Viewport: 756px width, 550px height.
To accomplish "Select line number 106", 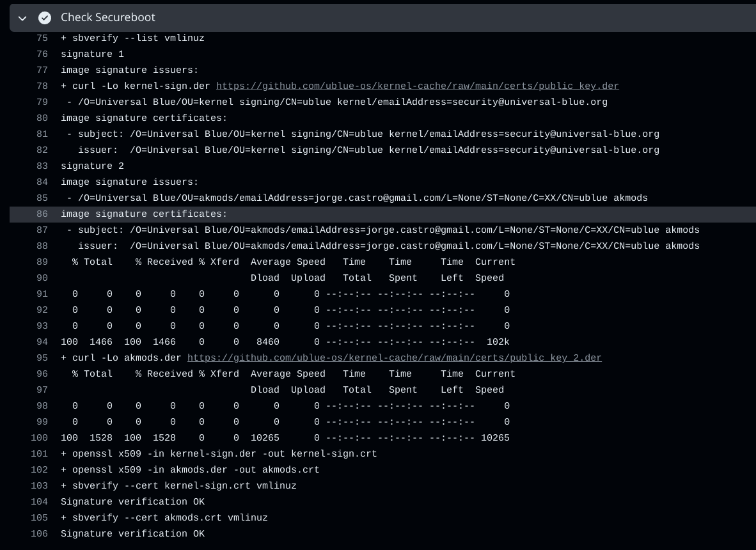I will [x=40, y=533].
